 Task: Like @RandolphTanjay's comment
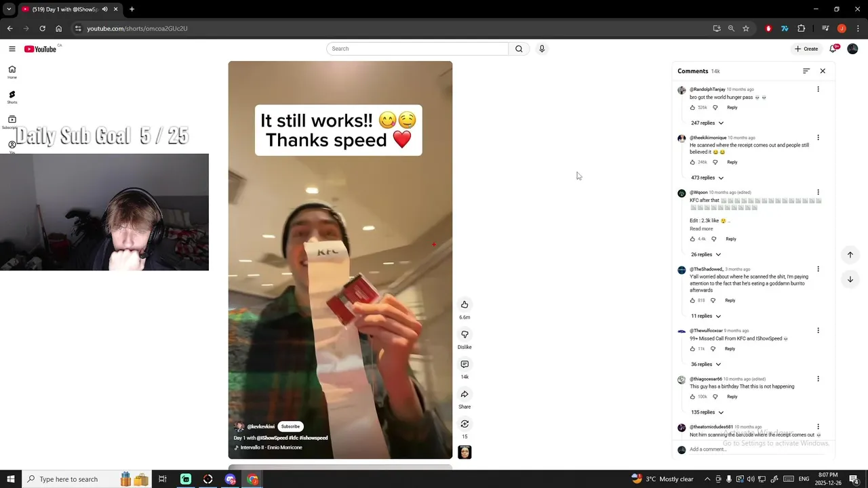pos(692,108)
